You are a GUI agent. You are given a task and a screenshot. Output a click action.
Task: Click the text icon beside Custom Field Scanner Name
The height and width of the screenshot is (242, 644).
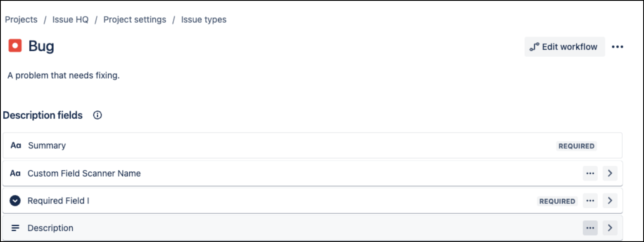click(15, 174)
